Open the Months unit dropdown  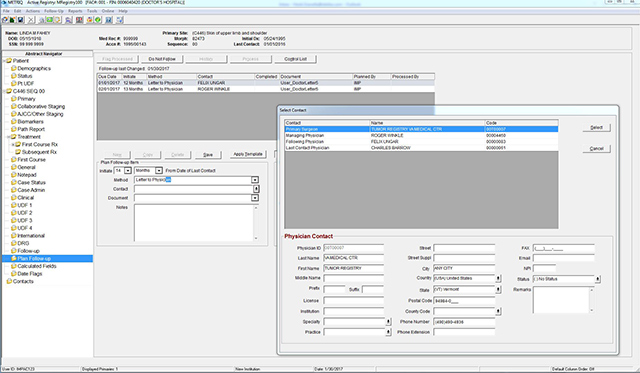click(159, 170)
